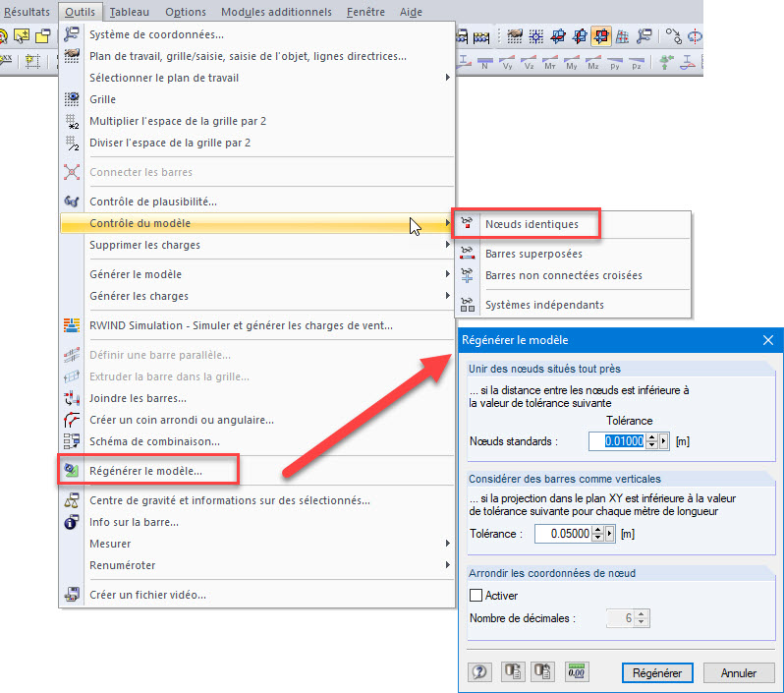Click the highlighted active work plane icon
The width and height of the screenshot is (784, 693).
pyautogui.click(x=601, y=36)
